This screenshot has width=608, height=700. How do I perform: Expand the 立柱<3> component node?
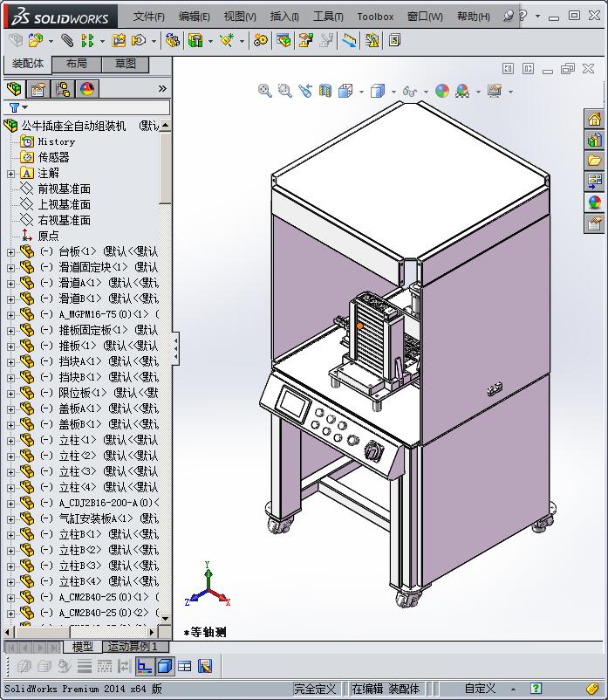10,472
